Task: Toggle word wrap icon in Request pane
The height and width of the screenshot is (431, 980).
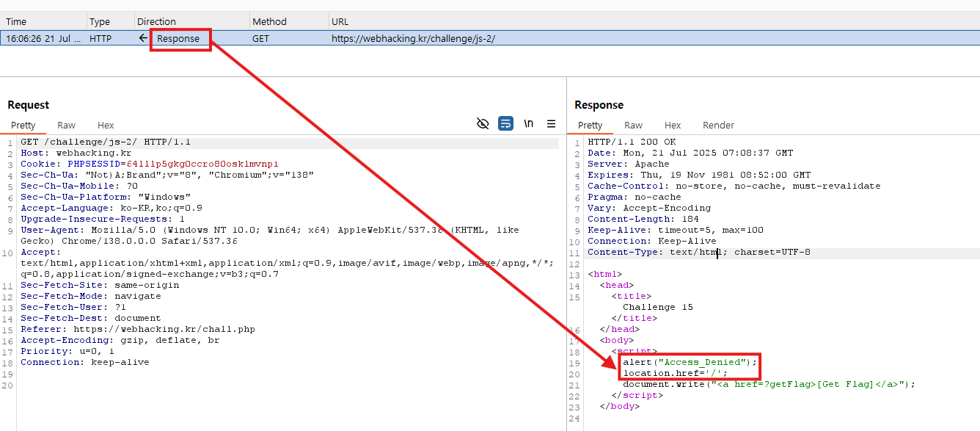Action: click(505, 123)
